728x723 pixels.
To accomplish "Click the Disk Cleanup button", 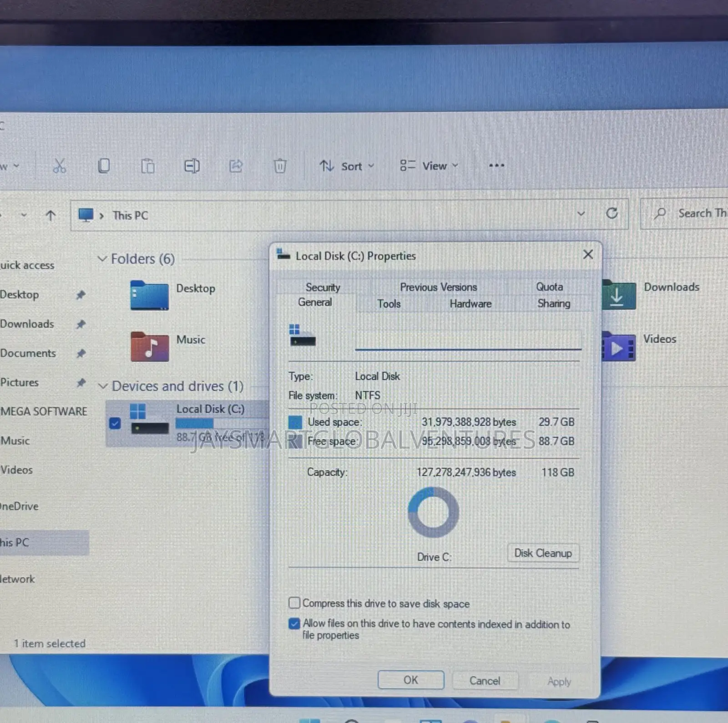I will pyautogui.click(x=543, y=553).
